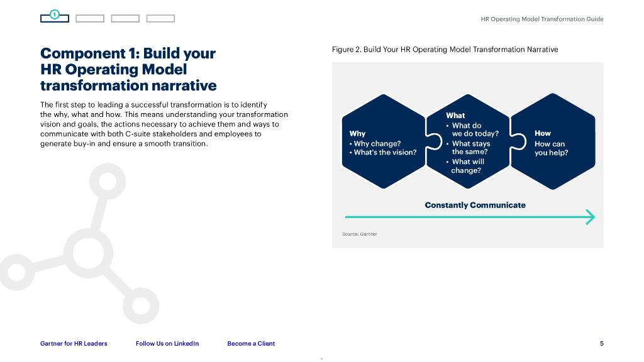The image size is (644, 362).
Task: Click the 'Why change?' bullet
Action: 375,144
